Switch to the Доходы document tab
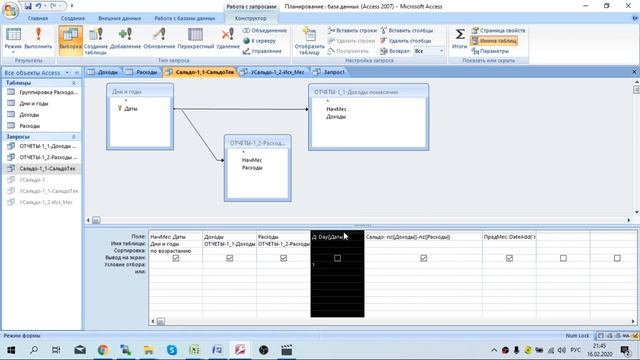This screenshot has width=640, height=360. pyautogui.click(x=103, y=72)
